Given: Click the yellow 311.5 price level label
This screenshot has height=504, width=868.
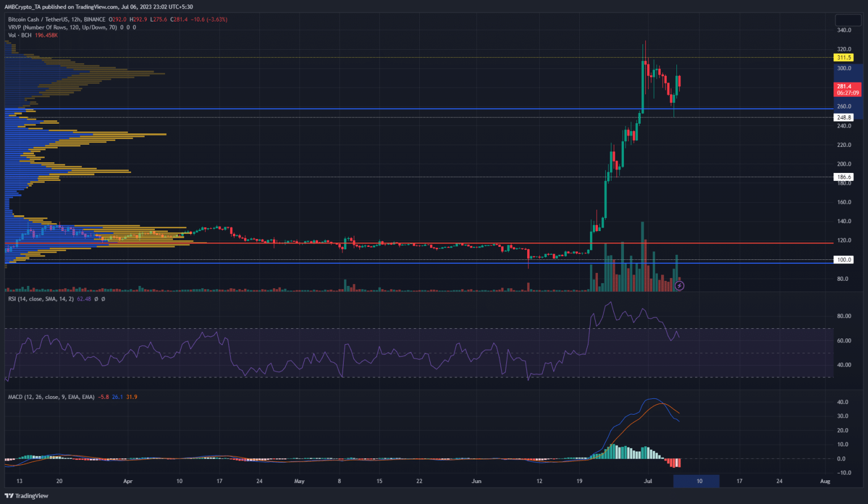Looking at the screenshot, I should point(844,58).
